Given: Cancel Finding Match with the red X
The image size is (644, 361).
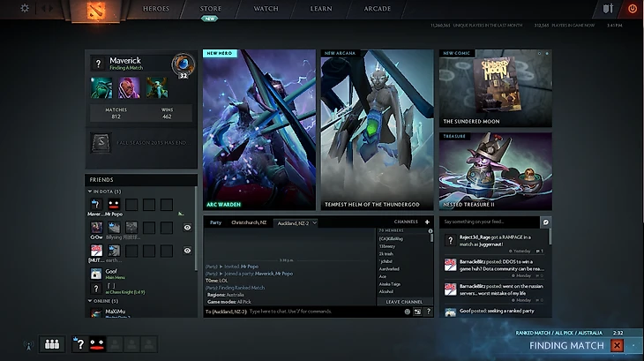Looking at the screenshot, I should click(617, 346).
